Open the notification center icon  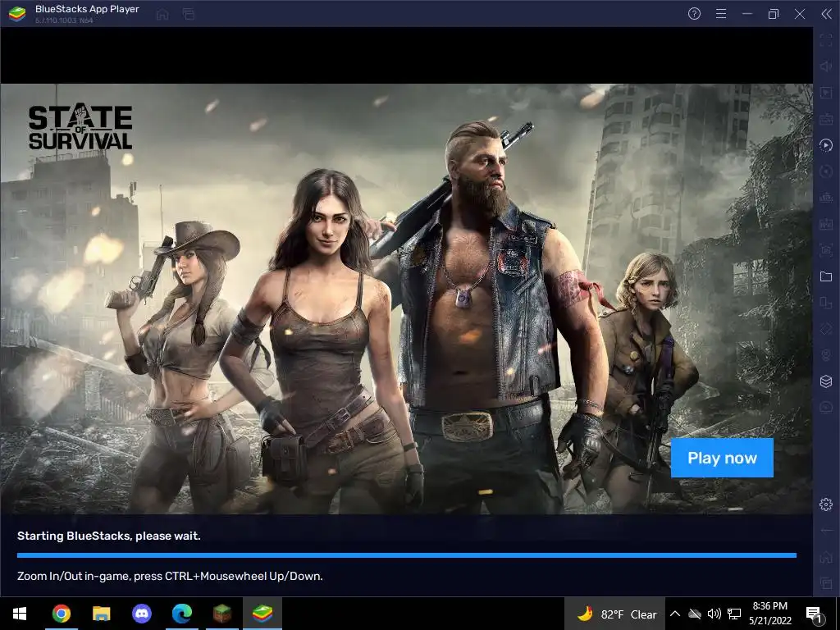[x=814, y=614]
